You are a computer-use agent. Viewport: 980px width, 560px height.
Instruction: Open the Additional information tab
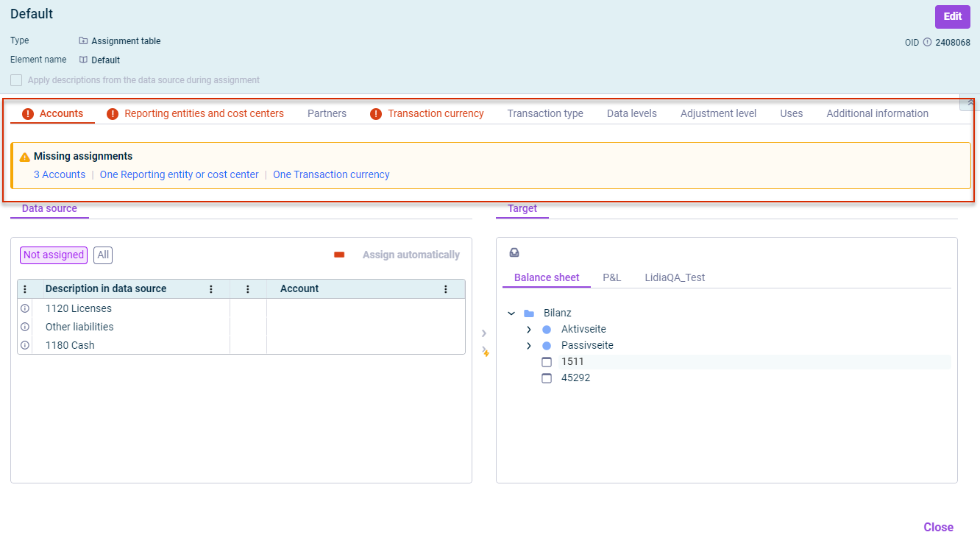[877, 113]
